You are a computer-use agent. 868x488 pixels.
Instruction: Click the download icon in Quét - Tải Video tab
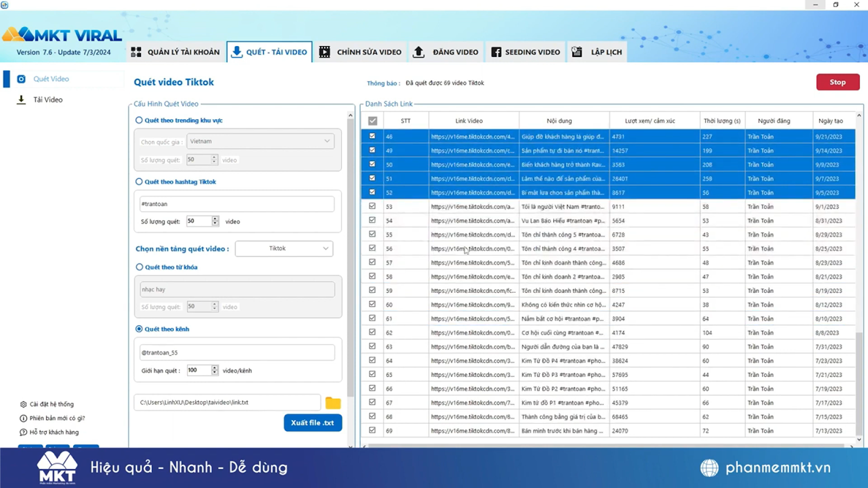point(237,52)
